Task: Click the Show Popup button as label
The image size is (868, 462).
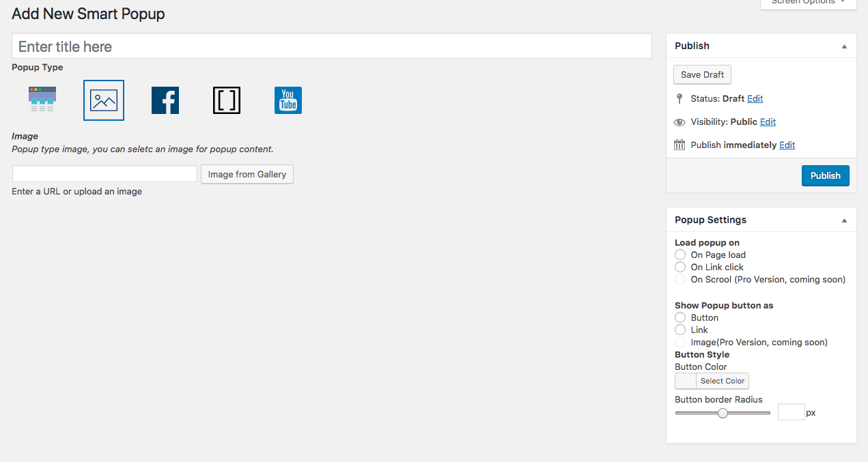Action: click(724, 306)
